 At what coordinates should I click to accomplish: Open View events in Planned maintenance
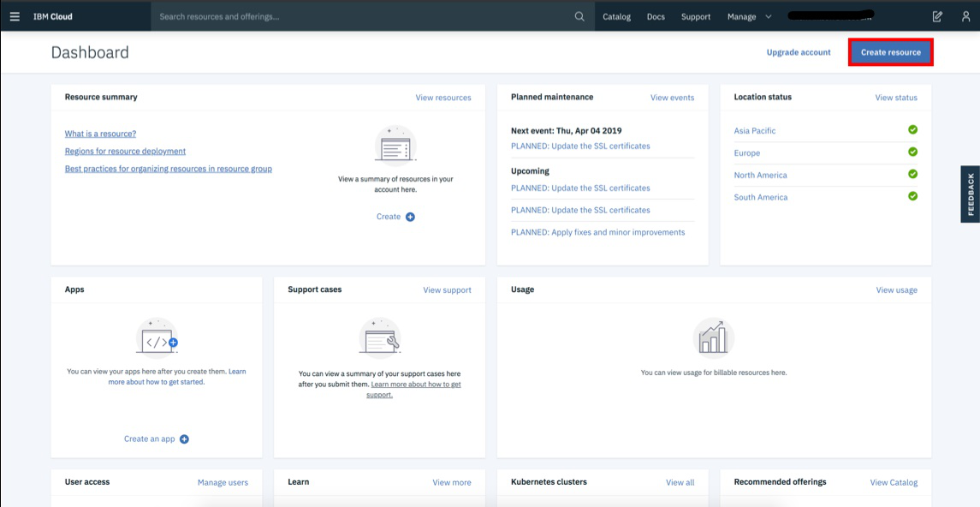point(672,98)
